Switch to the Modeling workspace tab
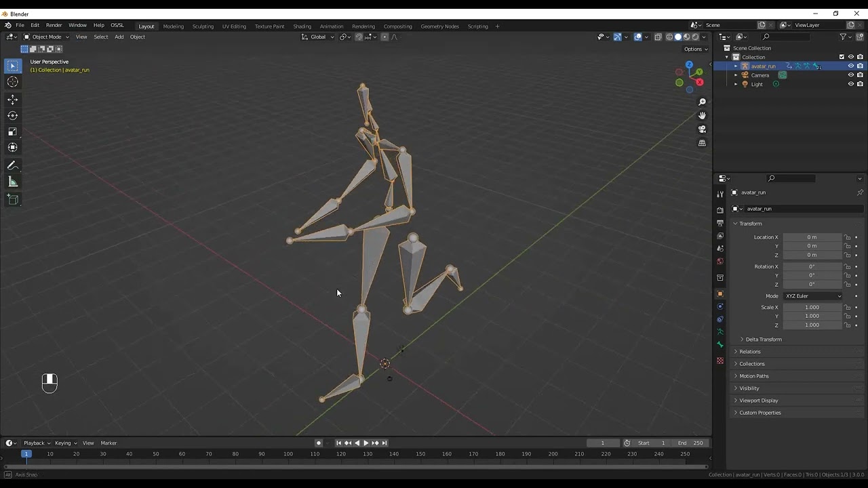This screenshot has height=488, width=868. pos(174,26)
